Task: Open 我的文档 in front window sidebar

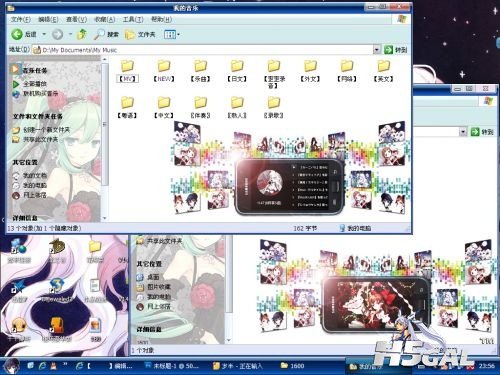Action: (35, 175)
